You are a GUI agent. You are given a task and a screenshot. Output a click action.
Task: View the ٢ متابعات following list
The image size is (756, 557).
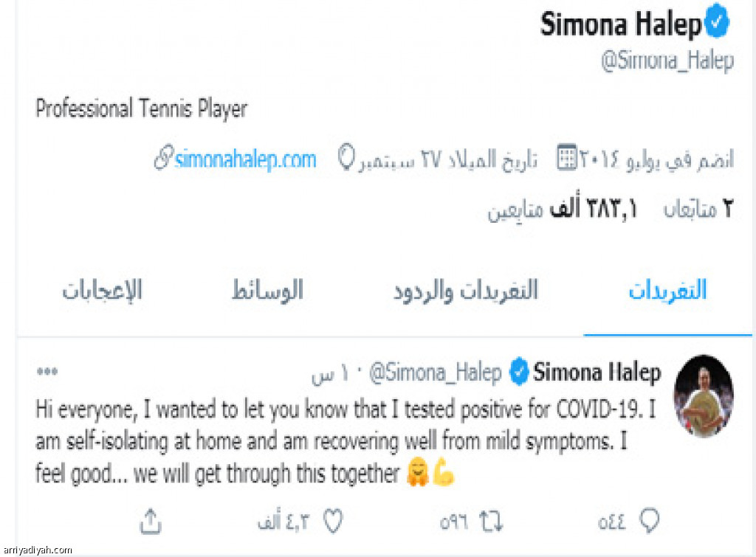coord(698,210)
